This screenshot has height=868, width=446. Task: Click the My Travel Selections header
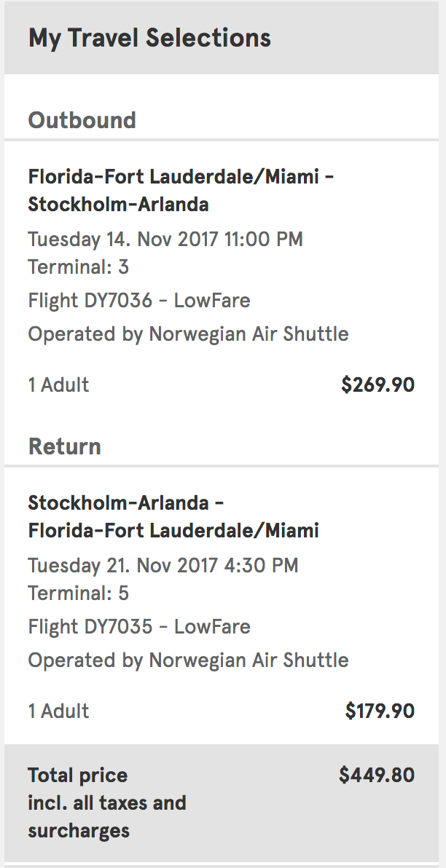149,38
